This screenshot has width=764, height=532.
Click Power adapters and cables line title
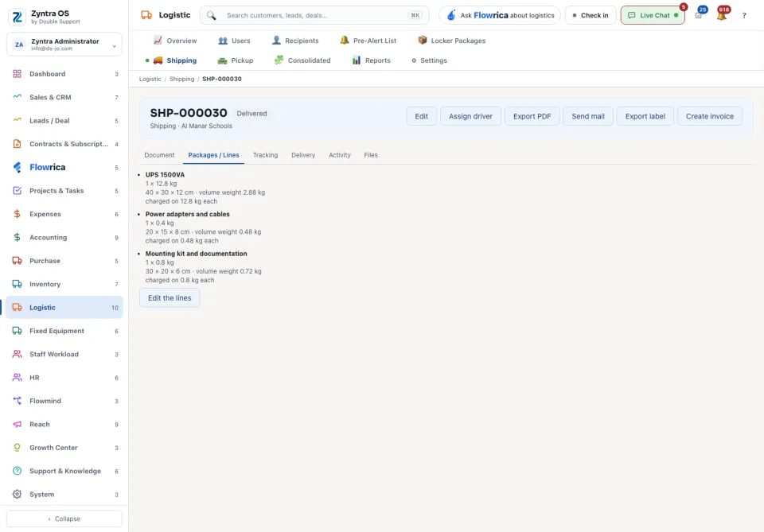pyautogui.click(x=187, y=214)
